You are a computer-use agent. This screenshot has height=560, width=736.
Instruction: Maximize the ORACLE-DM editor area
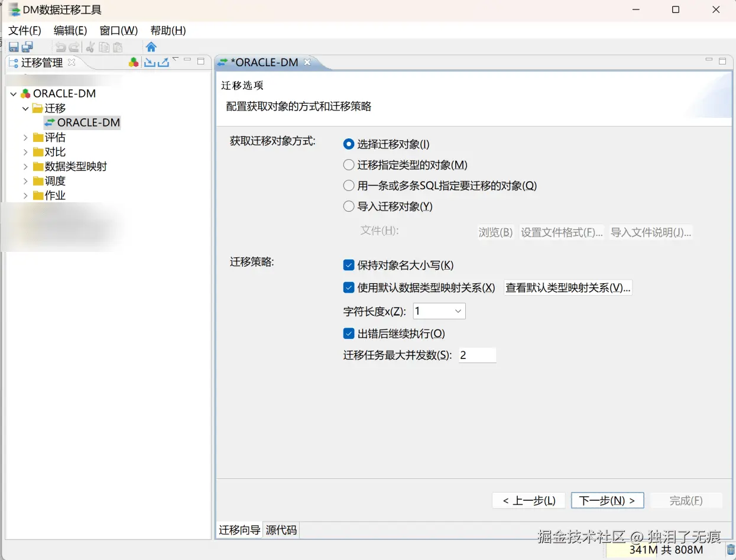click(722, 60)
